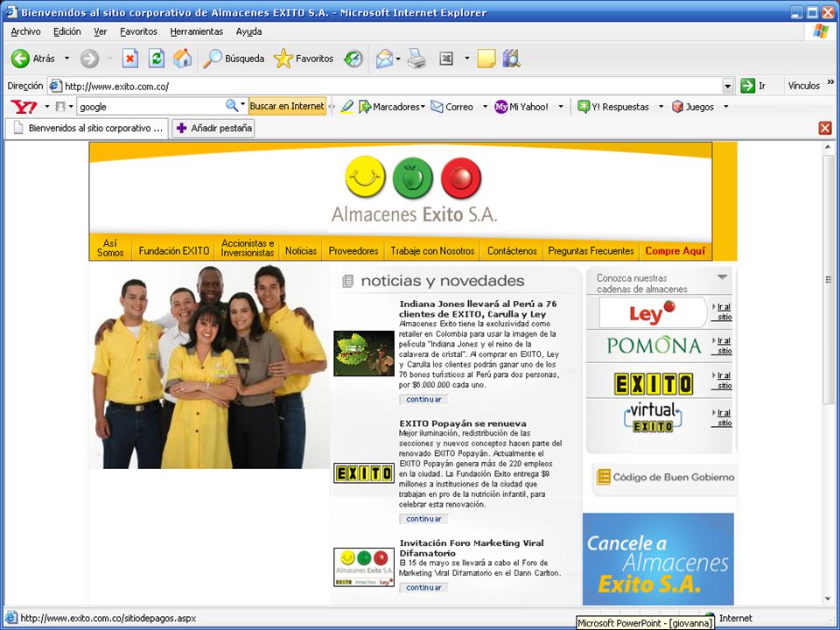Expand the Mi Yahoo! dropdown arrow
840x630 pixels.
561,107
